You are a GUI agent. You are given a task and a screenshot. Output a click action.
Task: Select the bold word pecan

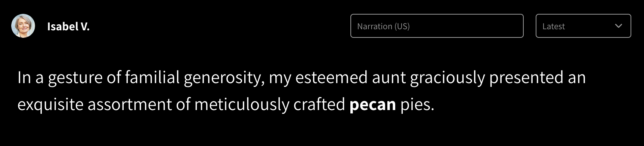(x=372, y=104)
